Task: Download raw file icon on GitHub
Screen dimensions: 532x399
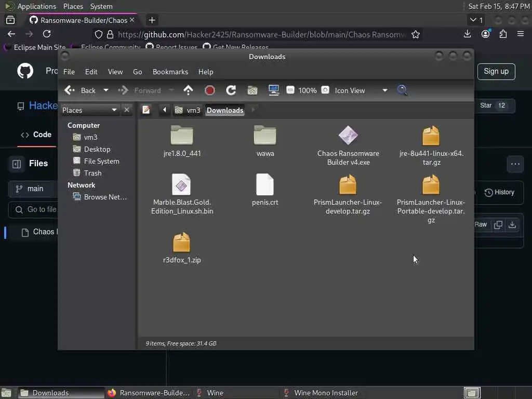Action: pyautogui.click(x=512, y=224)
